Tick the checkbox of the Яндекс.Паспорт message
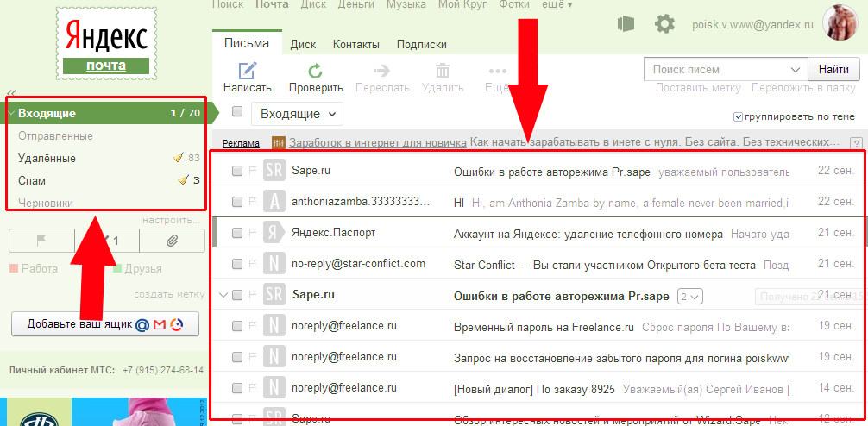Image resolution: width=868 pixels, height=426 pixels. (x=237, y=233)
